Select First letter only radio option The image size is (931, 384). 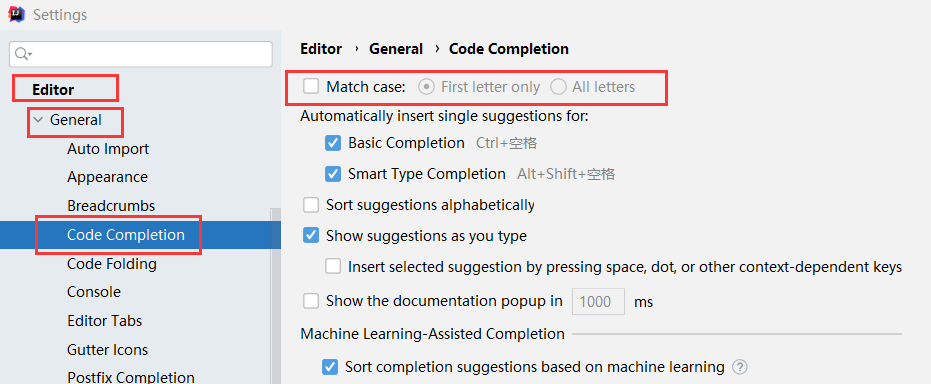coord(426,87)
